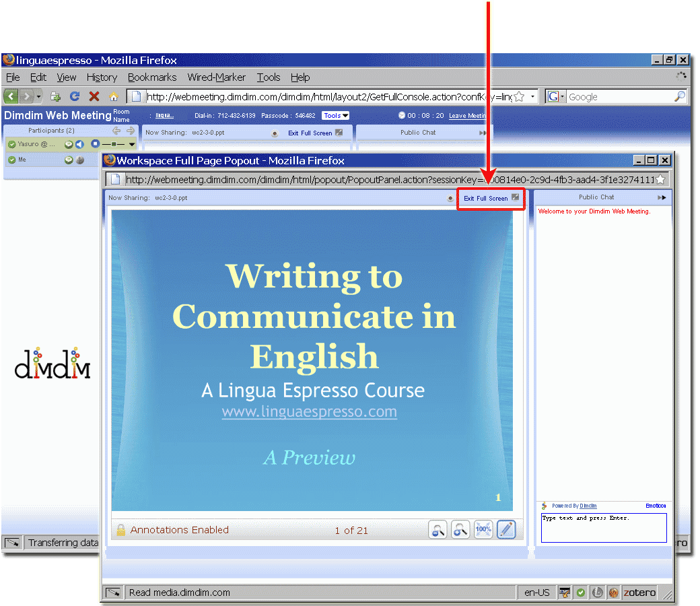Click the greyed Forward navigation arrow
The width and height of the screenshot is (700, 606).
[x=26, y=96]
